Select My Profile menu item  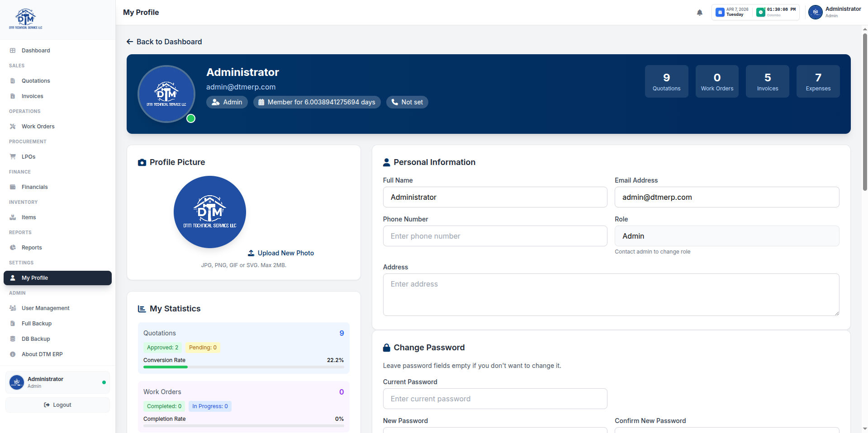coord(57,278)
